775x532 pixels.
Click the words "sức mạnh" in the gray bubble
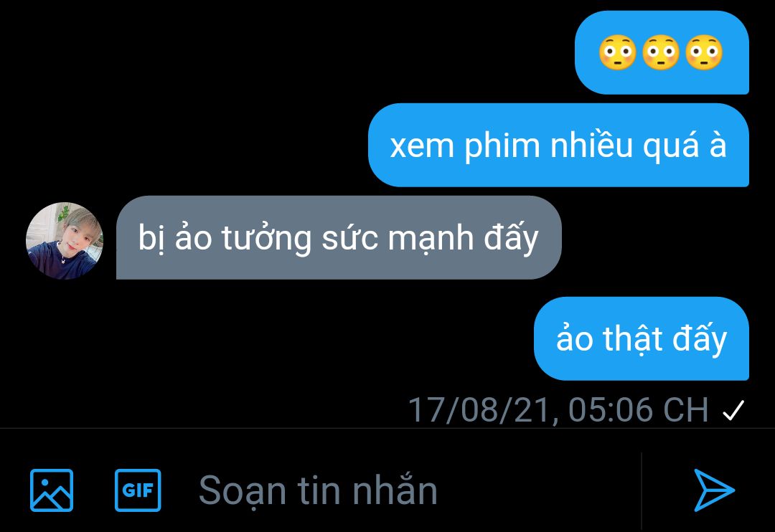pyautogui.click(x=398, y=238)
